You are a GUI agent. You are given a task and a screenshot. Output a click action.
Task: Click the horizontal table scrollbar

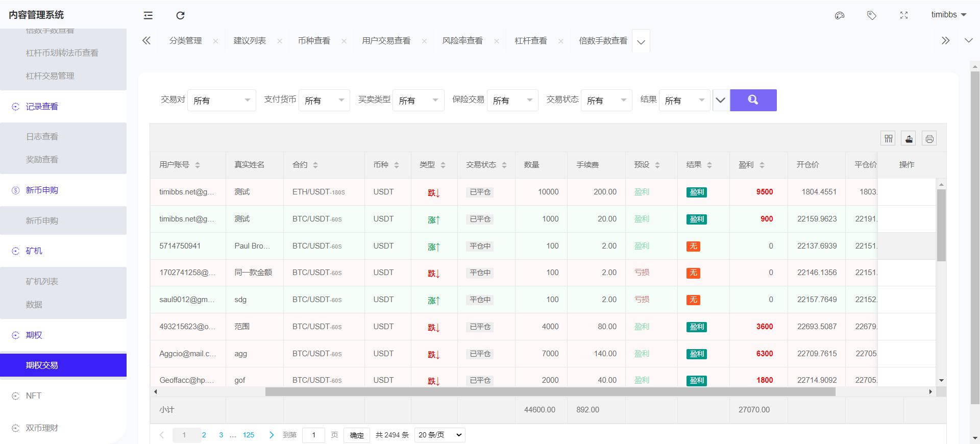coord(550,392)
